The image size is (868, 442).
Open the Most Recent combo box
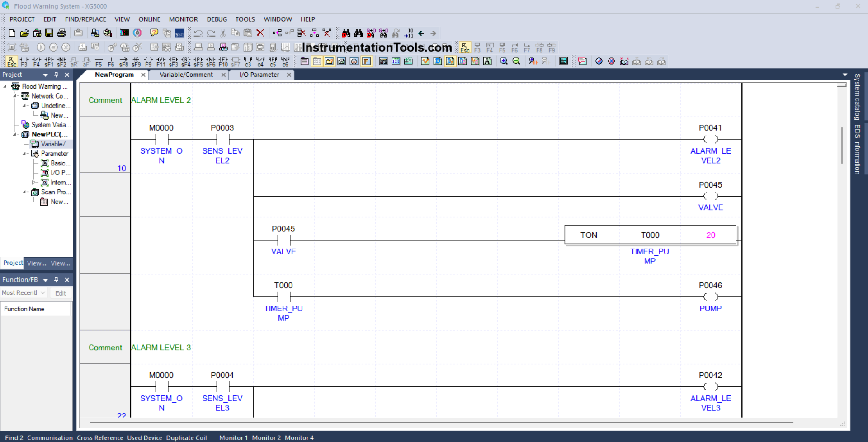tap(24, 293)
